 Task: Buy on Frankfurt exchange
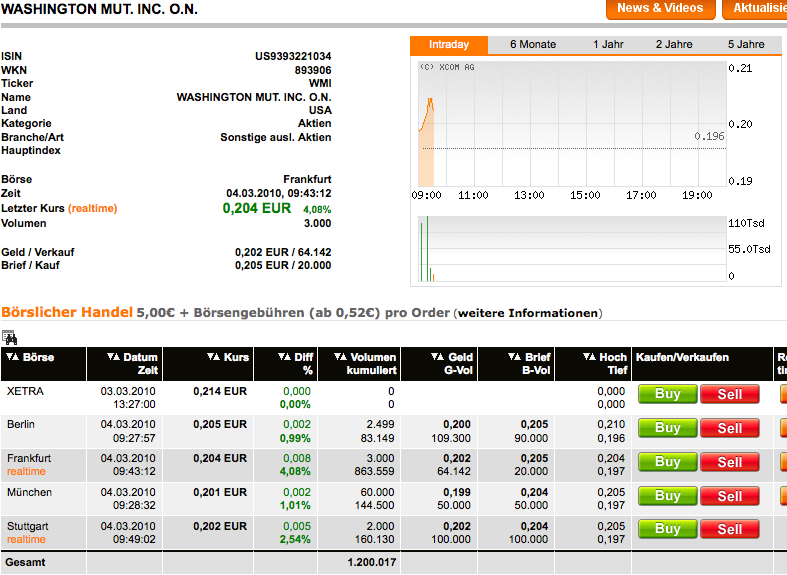click(668, 462)
